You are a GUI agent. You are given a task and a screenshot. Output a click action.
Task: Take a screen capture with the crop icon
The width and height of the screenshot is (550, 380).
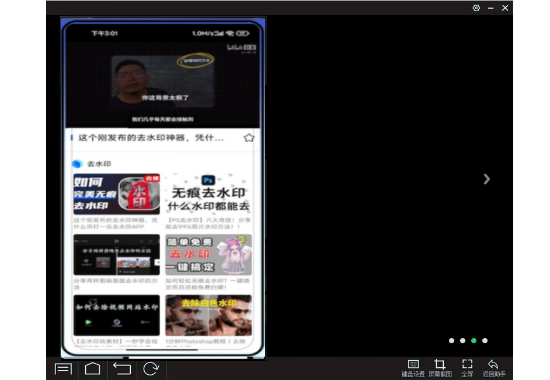(440, 368)
